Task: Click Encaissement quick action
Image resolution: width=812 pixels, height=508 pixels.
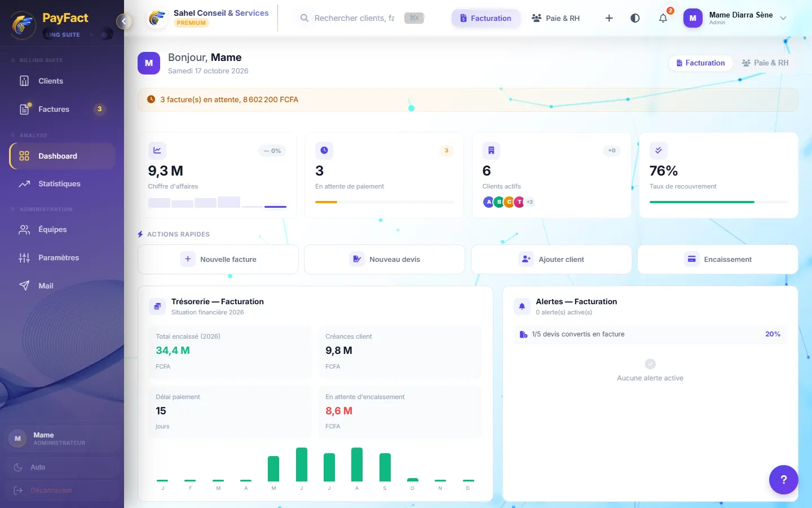Action: [718, 260]
